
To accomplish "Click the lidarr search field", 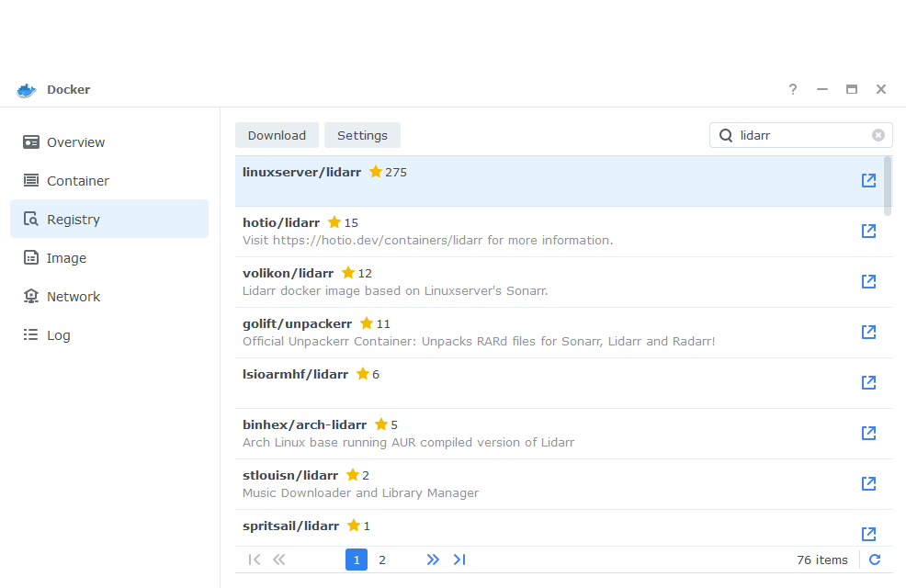I will pyautogui.click(x=801, y=135).
